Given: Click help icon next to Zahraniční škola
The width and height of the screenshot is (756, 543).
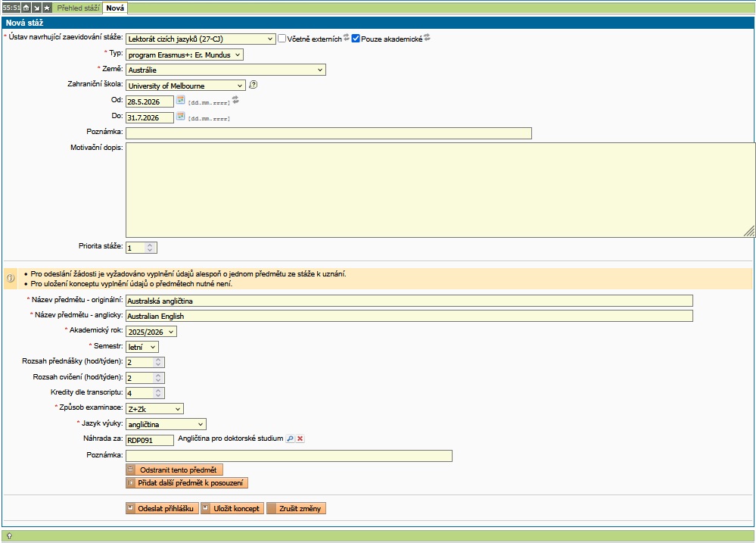Looking at the screenshot, I should pyautogui.click(x=254, y=85).
